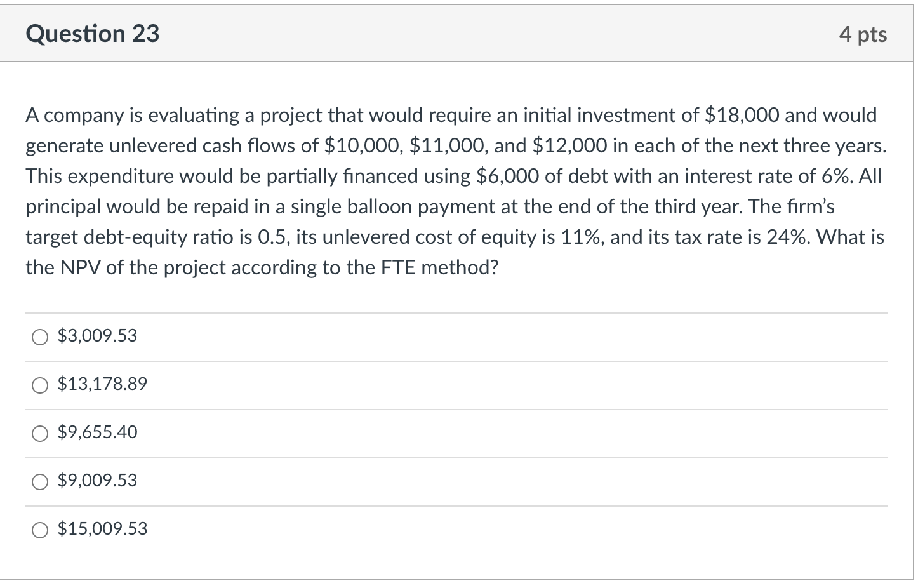
Task: Pick the $9,009.53 radio option
Action: pyautogui.click(x=40, y=482)
